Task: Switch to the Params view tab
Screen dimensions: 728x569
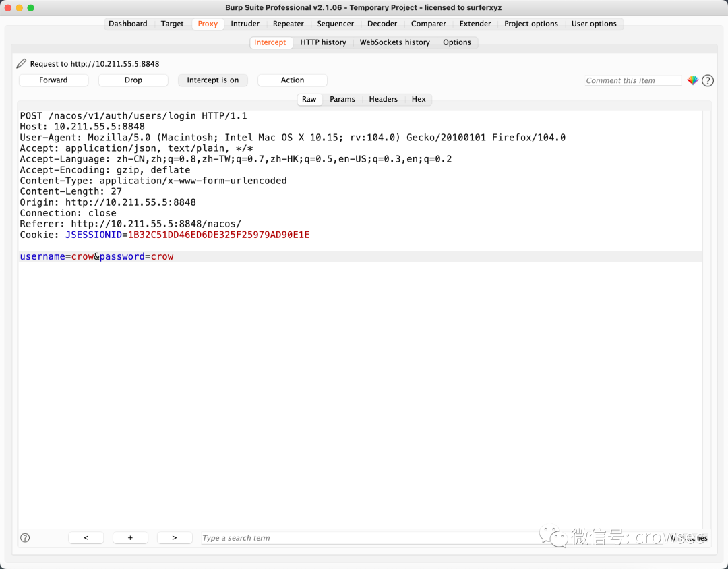Action: click(x=342, y=99)
